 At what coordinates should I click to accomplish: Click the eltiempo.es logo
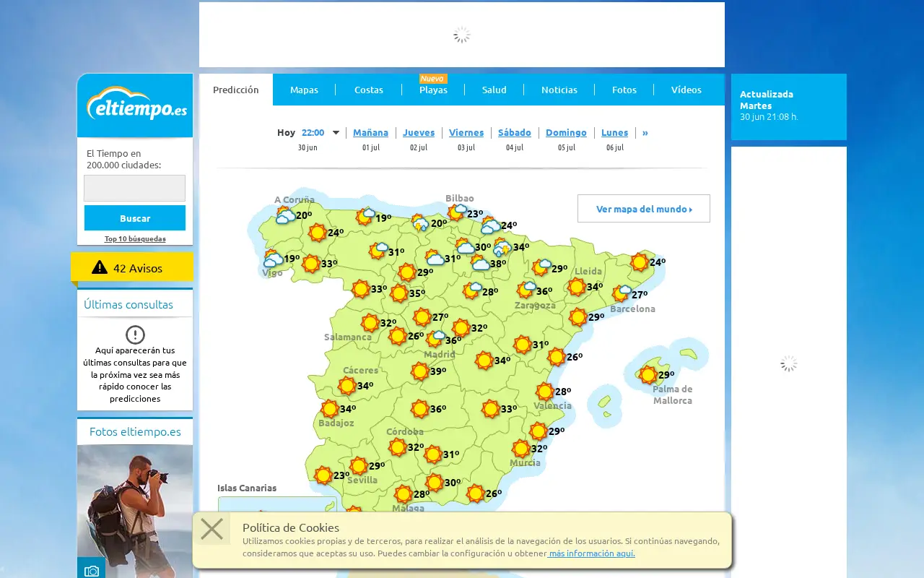tap(137, 103)
